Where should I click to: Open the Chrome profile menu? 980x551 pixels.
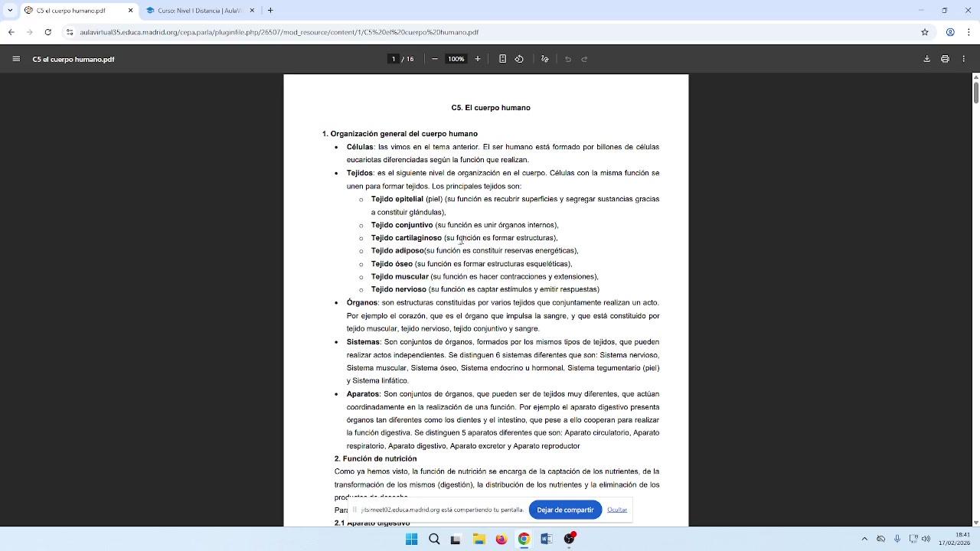pos(950,32)
